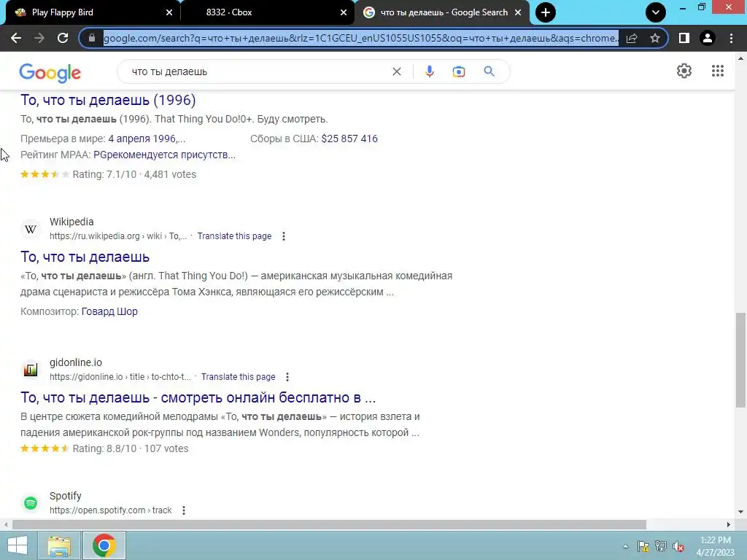Translate the Wikipedia result page
This screenshot has width=747, height=560.
click(x=234, y=236)
